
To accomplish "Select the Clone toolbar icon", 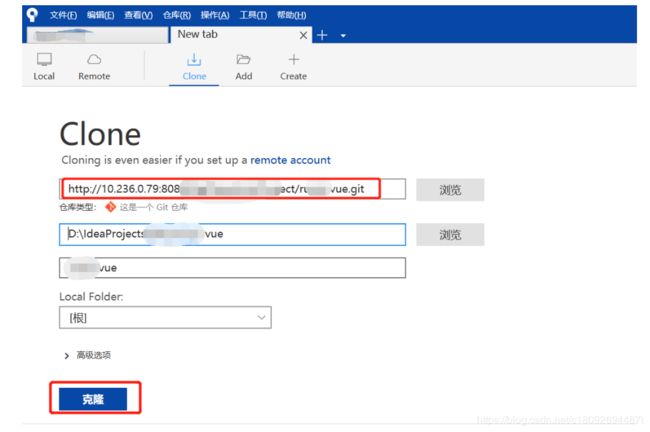I will [x=194, y=66].
